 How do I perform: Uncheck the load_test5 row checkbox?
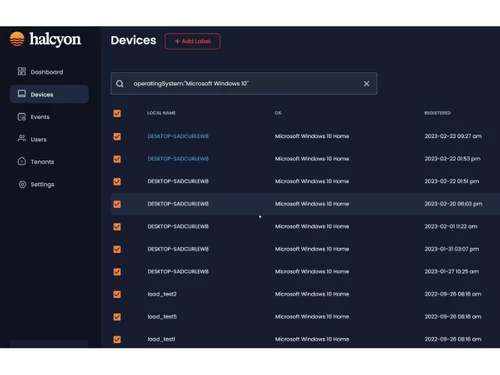117,317
